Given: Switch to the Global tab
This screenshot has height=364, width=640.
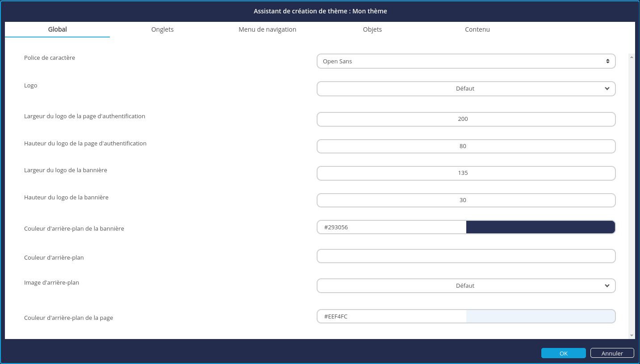Looking at the screenshot, I should click(x=57, y=29).
